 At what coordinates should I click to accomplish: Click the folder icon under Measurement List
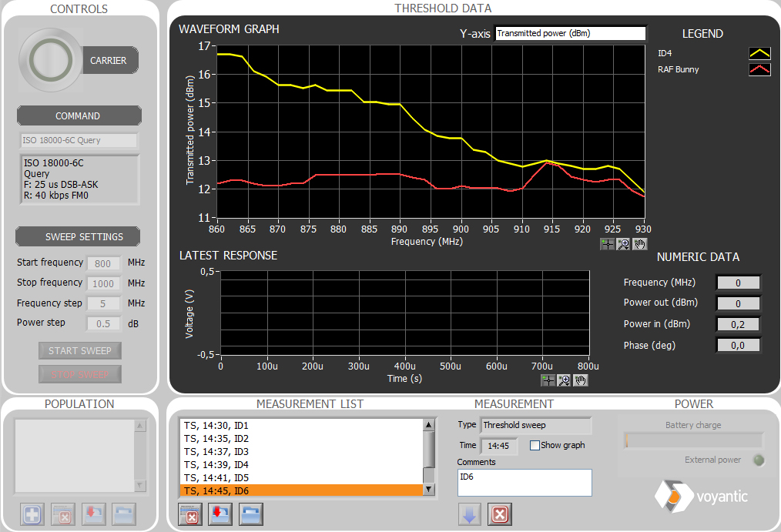250,514
